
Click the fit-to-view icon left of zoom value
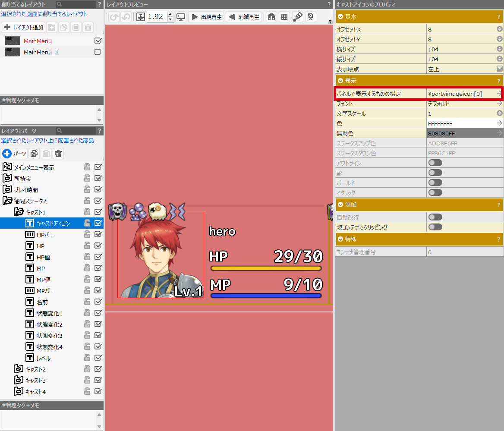[141, 17]
